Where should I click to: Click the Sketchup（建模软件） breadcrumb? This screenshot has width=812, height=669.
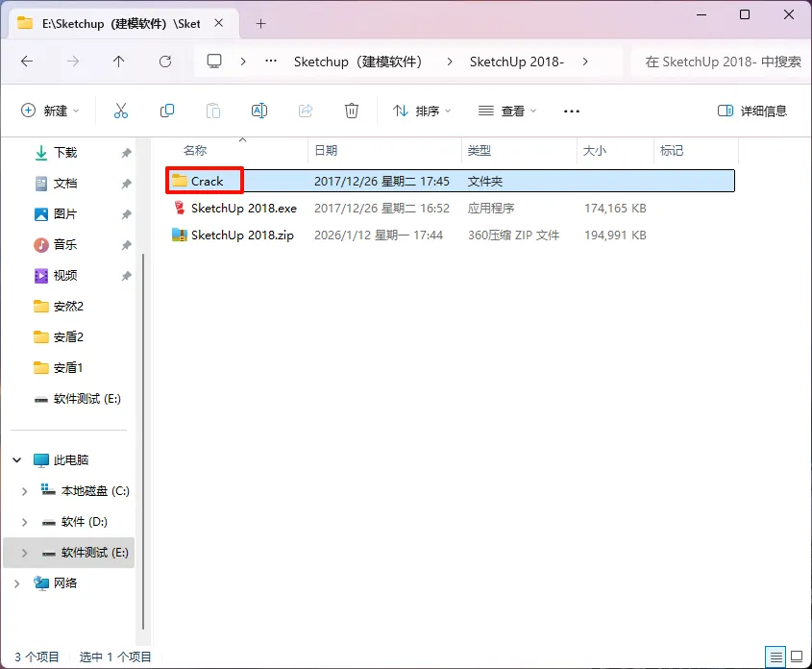pos(360,62)
